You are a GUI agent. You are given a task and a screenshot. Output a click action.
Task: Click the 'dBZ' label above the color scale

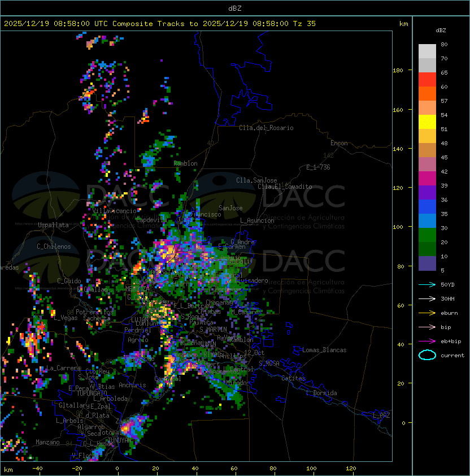tap(441, 31)
